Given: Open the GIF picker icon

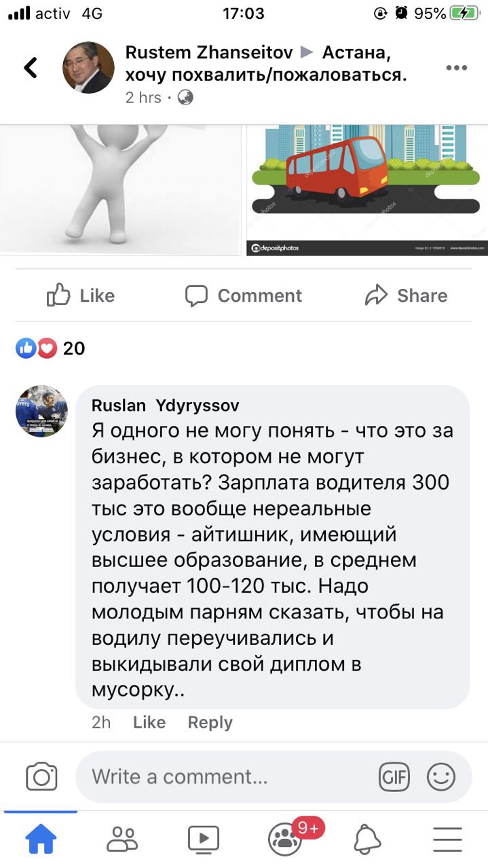Looking at the screenshot, I should click(x=394, y=776).
